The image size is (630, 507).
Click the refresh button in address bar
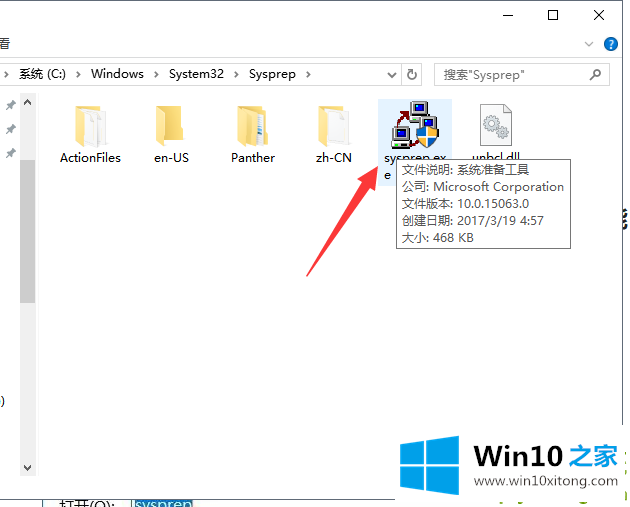coord(412,74)
